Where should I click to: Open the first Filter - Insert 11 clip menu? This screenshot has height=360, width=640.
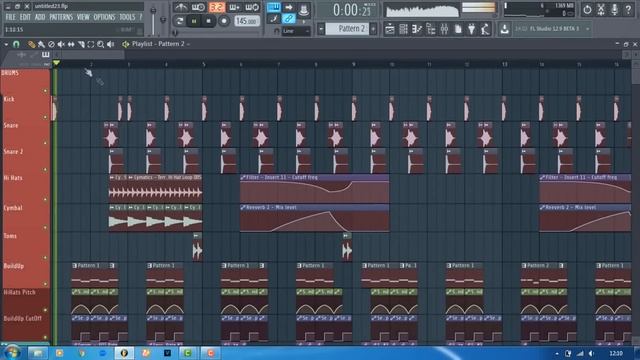tap(243, 178)
